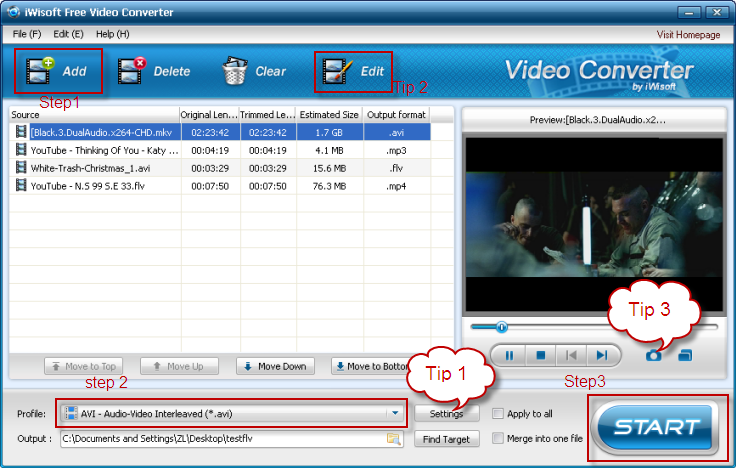
Task: Click the Original Length column header
Action: pos(209,115)
